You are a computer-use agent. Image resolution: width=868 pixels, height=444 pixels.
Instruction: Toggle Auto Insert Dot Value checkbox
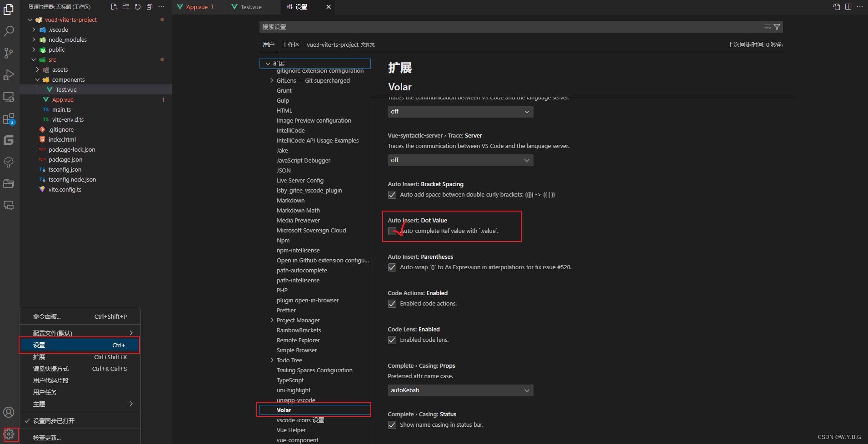click(x=392, y=231)
